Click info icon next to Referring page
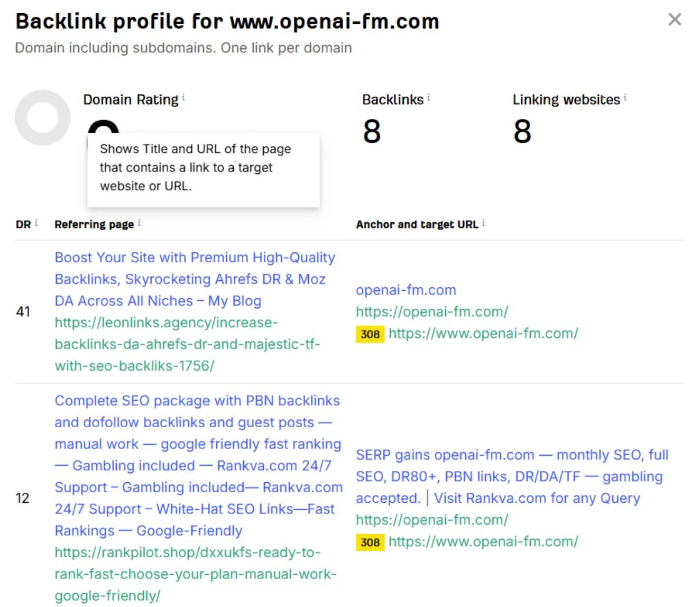700x607 pixels. (139, 223)
